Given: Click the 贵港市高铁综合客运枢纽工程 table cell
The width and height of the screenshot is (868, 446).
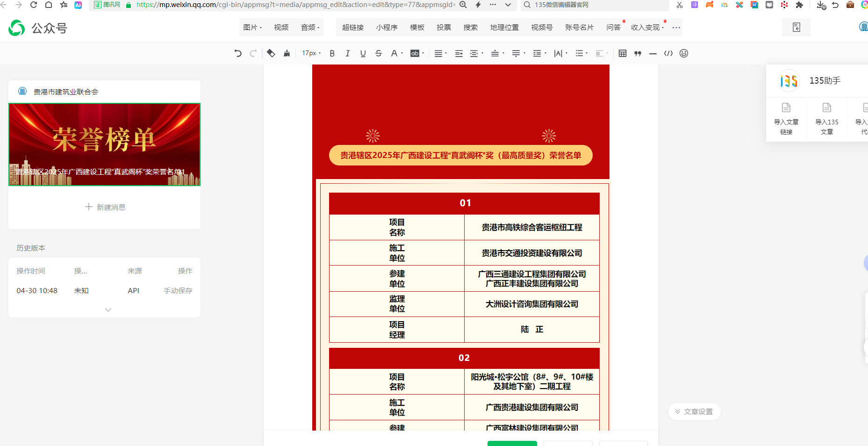Looking at the screenshot, I should (532, 227).
